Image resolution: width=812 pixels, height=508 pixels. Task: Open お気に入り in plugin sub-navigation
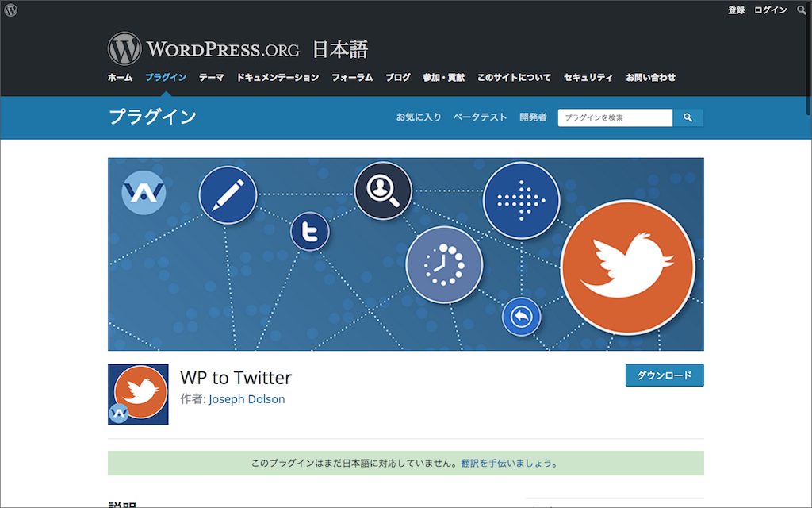click(x=419, y=117)
